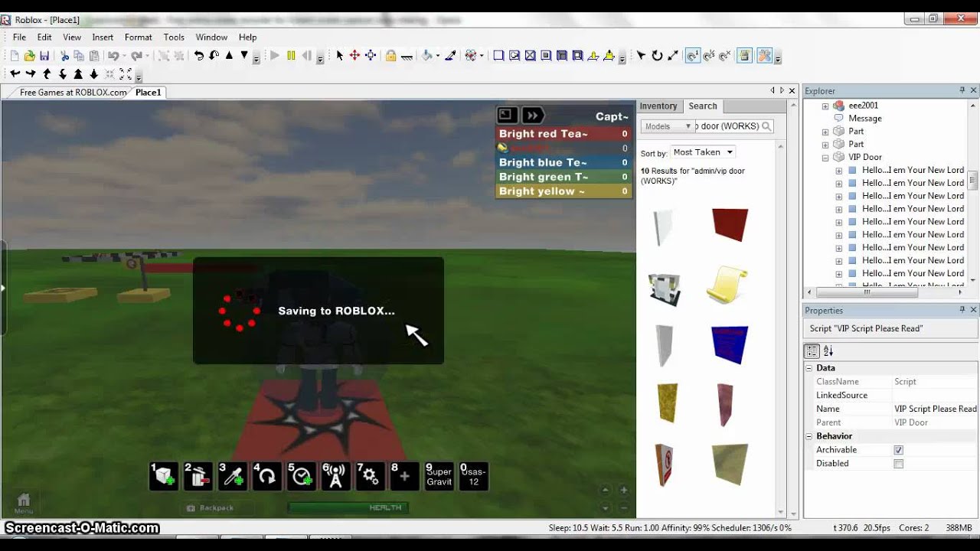The image size is (980, 551).
Task: Click the padlock Lock tool icon
Action: click(x=390, y=56)
